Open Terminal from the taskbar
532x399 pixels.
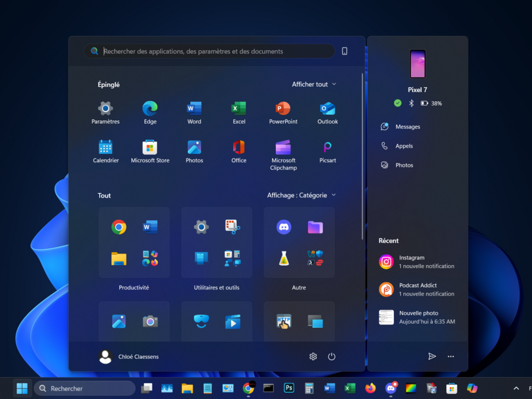268,388
